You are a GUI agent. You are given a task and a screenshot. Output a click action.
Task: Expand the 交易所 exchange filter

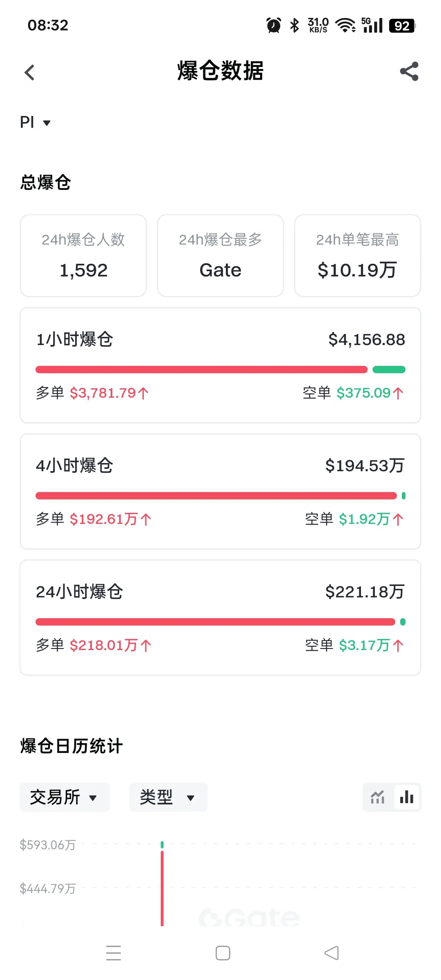coord(65,797)
